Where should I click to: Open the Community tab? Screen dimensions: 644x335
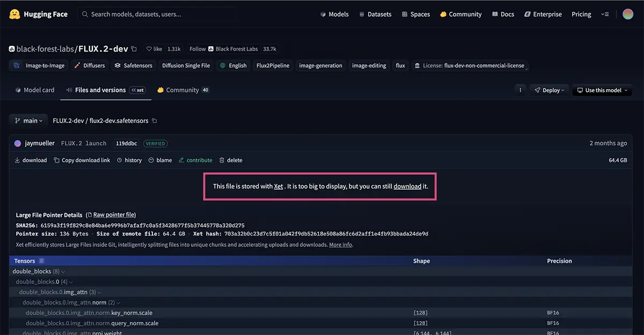182,90
